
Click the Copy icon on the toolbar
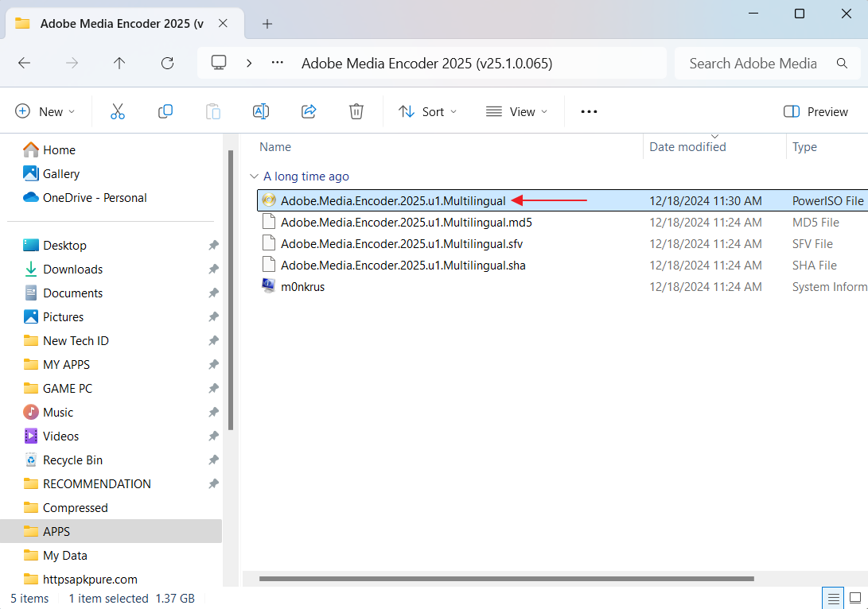point(165,111)
